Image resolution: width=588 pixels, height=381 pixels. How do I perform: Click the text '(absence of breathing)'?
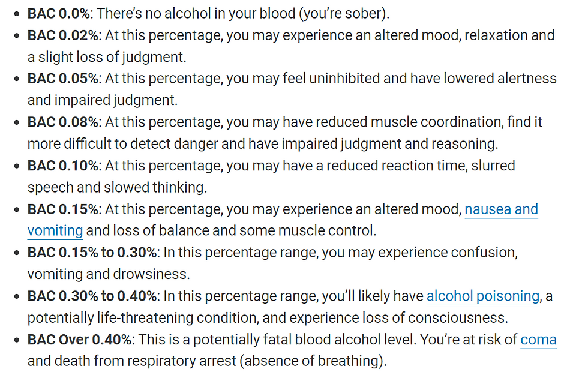(x=311, y=361)
